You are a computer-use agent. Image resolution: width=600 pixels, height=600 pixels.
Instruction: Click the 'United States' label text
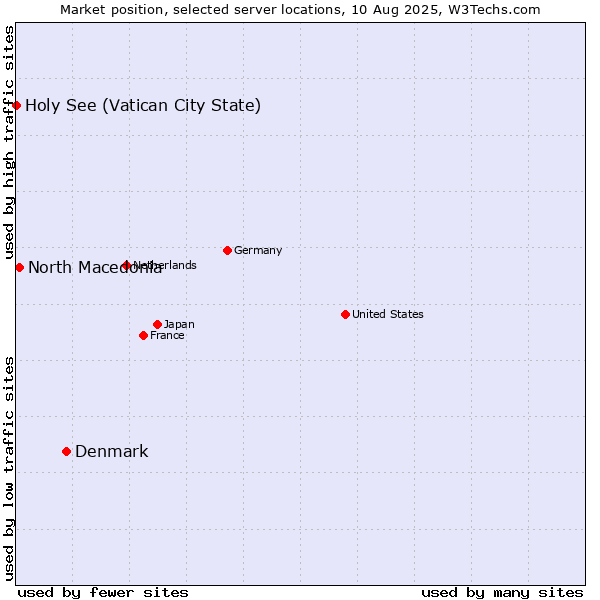pos(388,314)
